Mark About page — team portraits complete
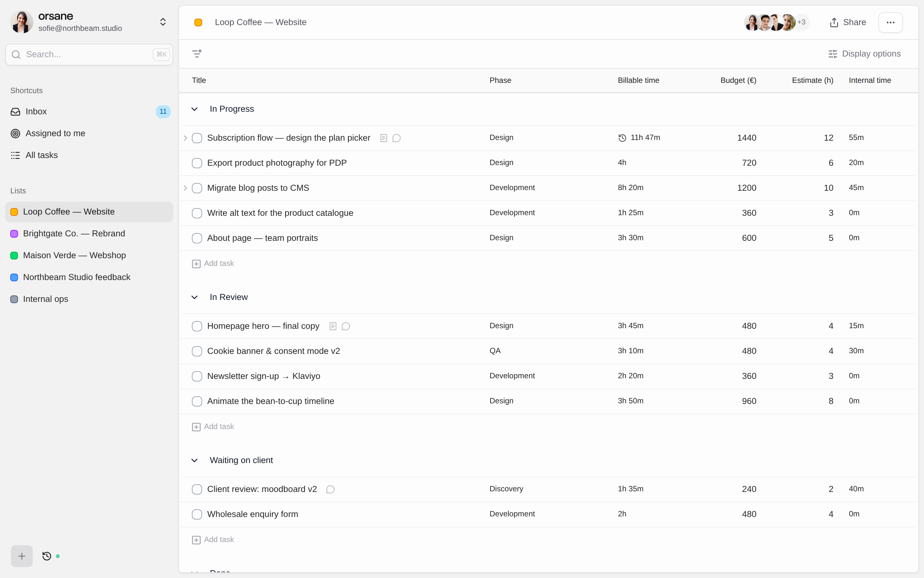Viewport: 924px width, 578px height. point(197,238)
